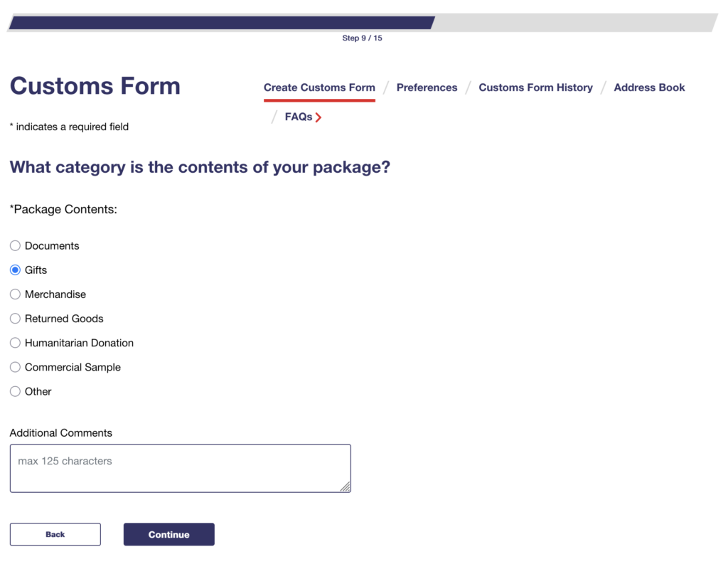Select the Gifts radio option
728x564 pixels.
(15, 270)
